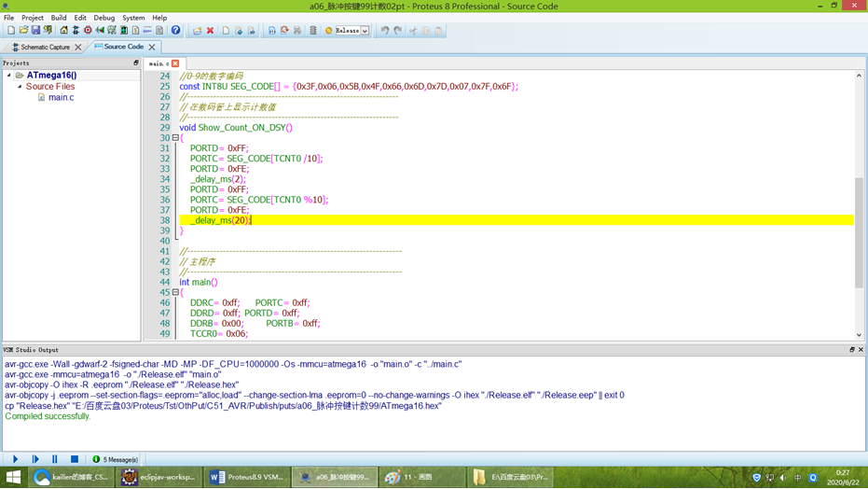Click the Paste clipboard icon
Screen dimensions: 868x489
click(x=439, y=31)
